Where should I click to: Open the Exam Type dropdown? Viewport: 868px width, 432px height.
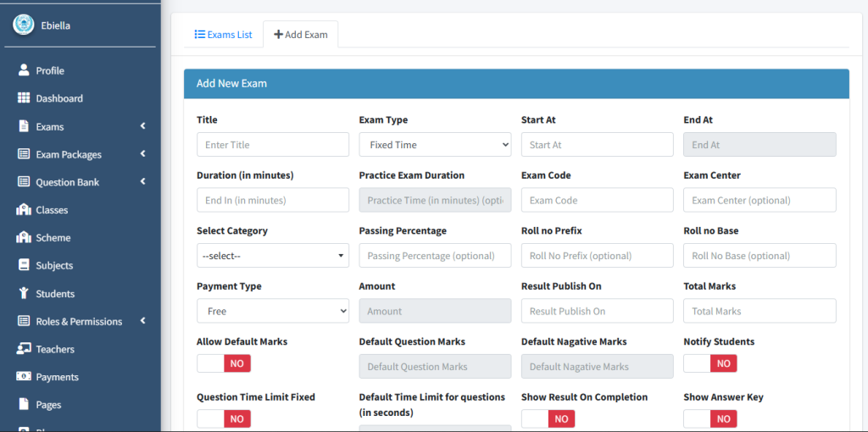point(435,145)
